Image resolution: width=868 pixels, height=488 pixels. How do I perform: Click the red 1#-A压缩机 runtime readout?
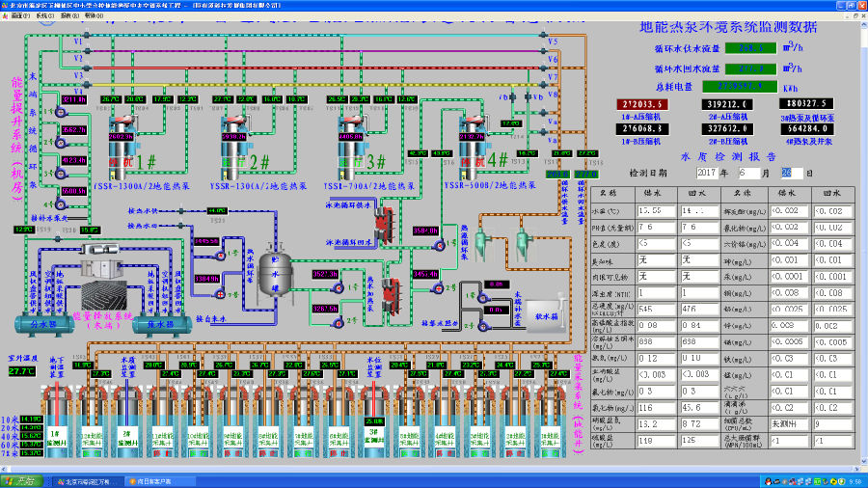coord(641,103)
